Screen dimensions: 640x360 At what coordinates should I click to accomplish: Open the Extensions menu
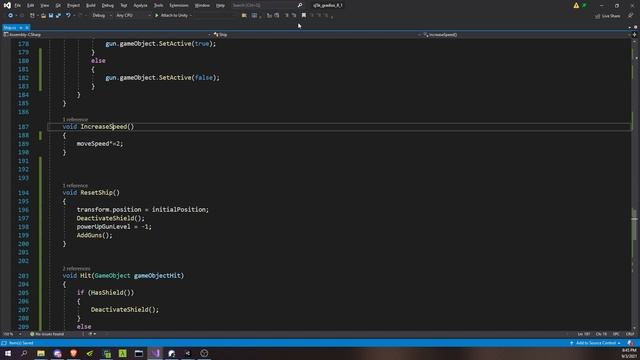tap(179, 5)
